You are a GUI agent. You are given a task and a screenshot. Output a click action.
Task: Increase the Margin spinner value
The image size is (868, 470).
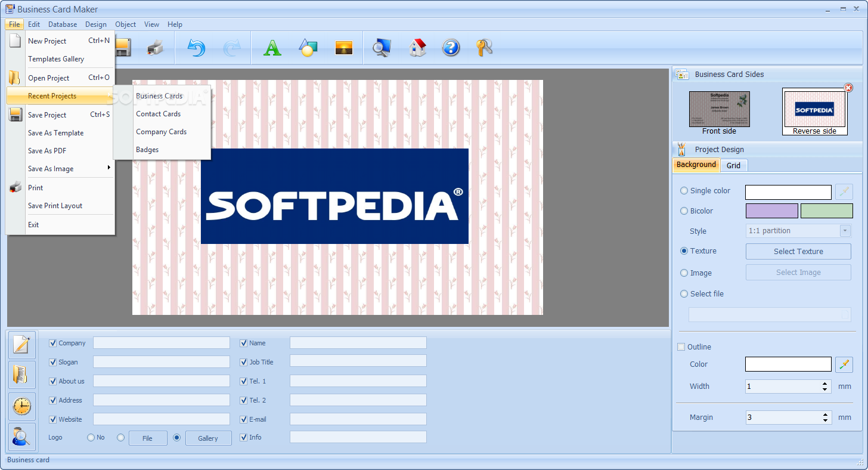(x=825, y=415)
